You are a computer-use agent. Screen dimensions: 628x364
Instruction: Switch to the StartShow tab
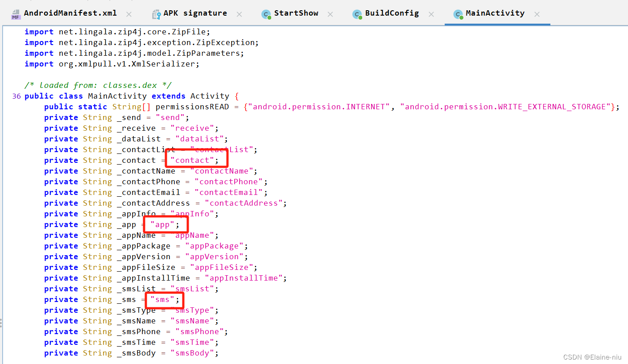click(296, 13)
